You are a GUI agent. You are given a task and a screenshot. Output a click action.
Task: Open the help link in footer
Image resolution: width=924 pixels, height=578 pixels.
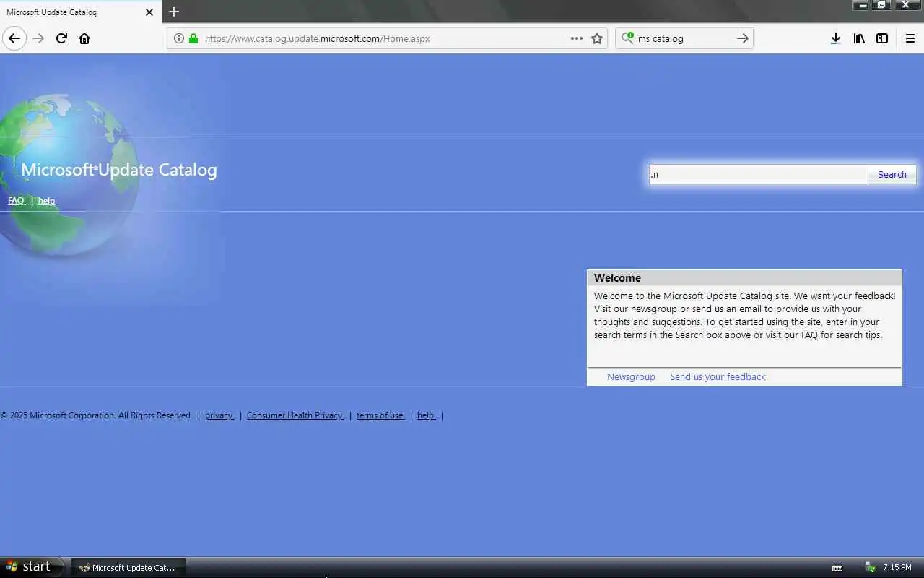coord(426,415)
